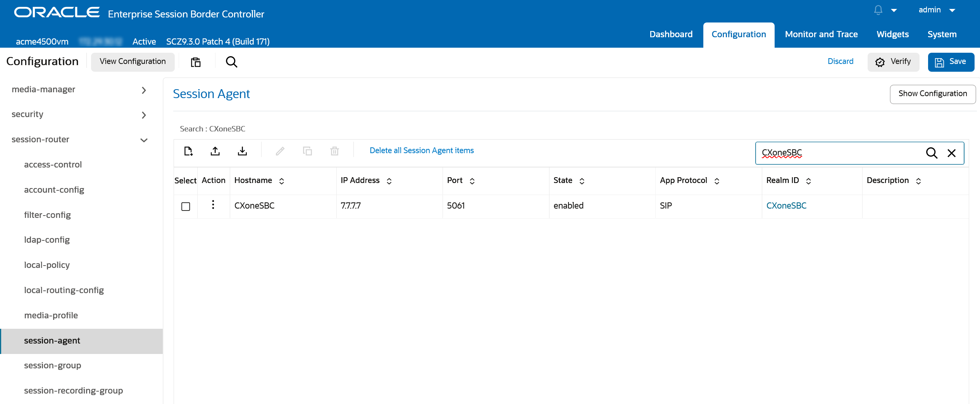Viewport: 980px width, 404px height.
Task: Open session-recording-group in sidebar
Action: (73, 391)
